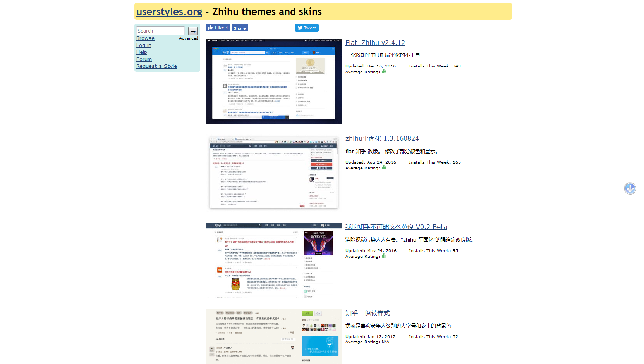Click 'Installs This Week: 95' text
The width and height of the screenshot is (644, 364).
tap(433, 250)
